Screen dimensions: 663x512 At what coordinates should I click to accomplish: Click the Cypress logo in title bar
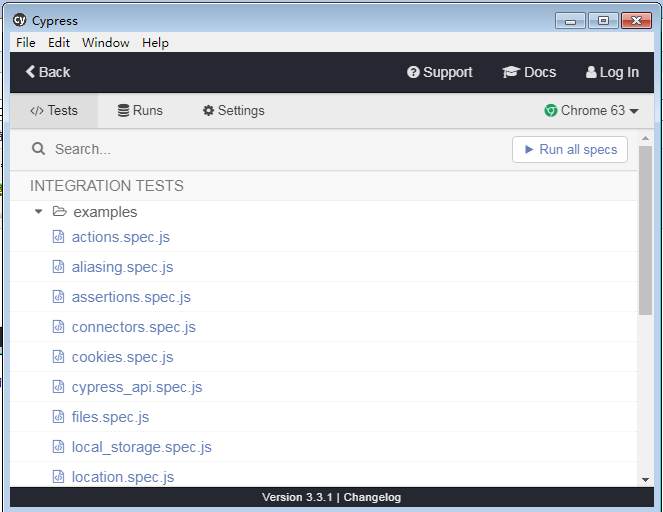(x=20, y=20)
